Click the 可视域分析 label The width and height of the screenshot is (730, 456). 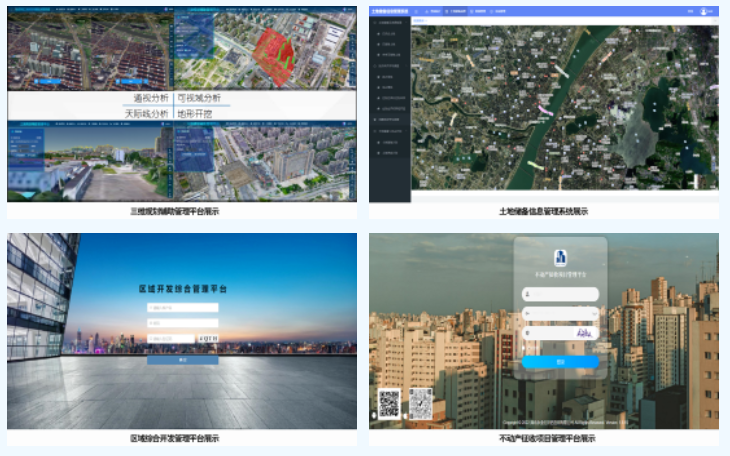[203, 99]
